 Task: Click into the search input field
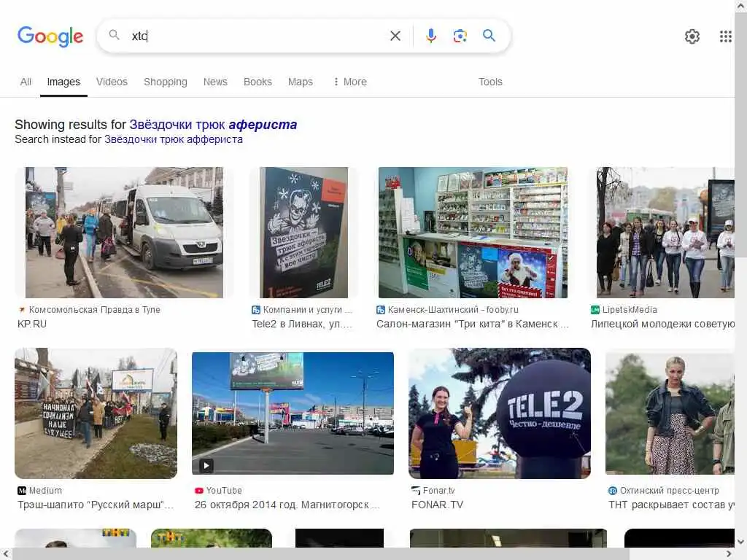(x=258, y=36)
